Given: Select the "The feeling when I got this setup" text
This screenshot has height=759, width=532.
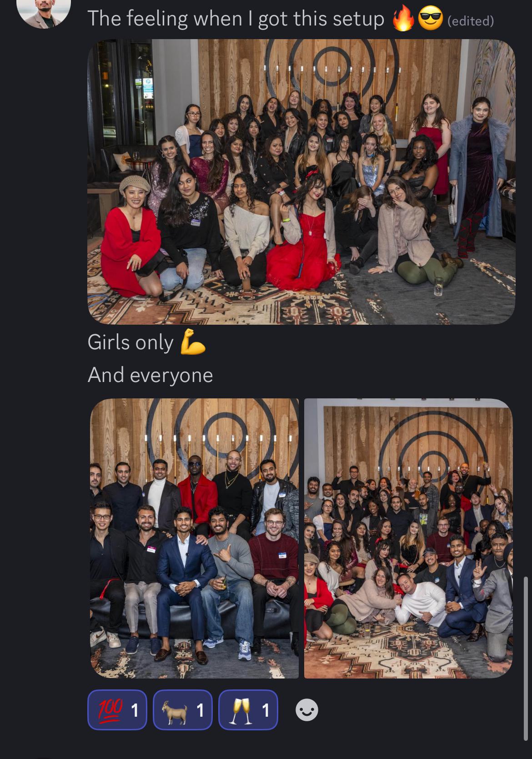Looking at the screenshot, I should click(236, 19).
